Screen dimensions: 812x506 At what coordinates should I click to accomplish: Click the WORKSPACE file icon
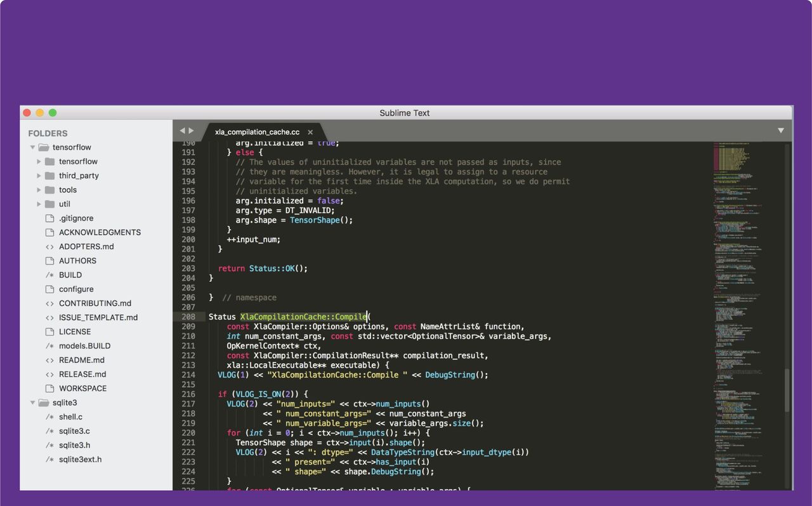click(49, 389)
